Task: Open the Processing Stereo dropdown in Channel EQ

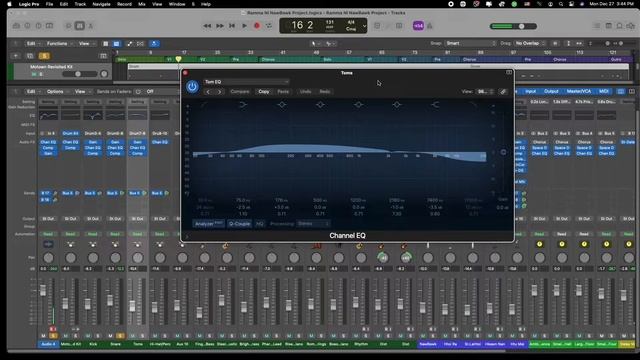Action: pyautogui.click(x=313, y=224)
